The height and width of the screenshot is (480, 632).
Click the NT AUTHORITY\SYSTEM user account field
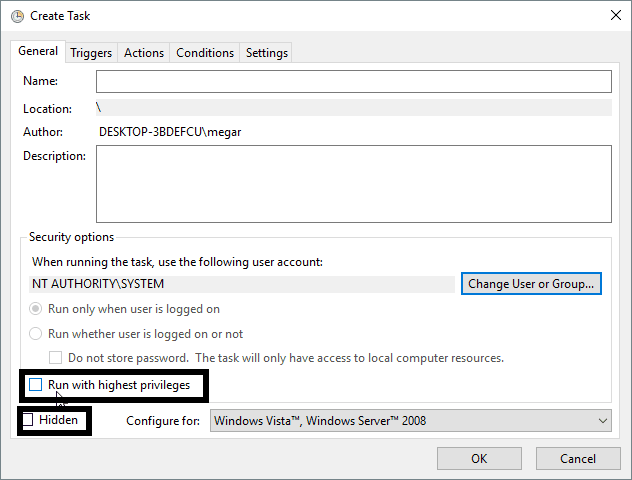[242, 284]
